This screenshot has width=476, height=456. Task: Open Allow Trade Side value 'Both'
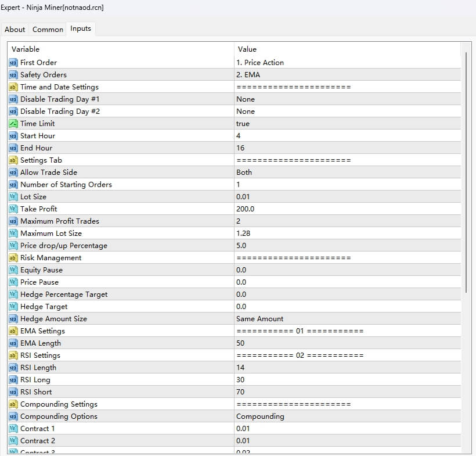point(244,173)
